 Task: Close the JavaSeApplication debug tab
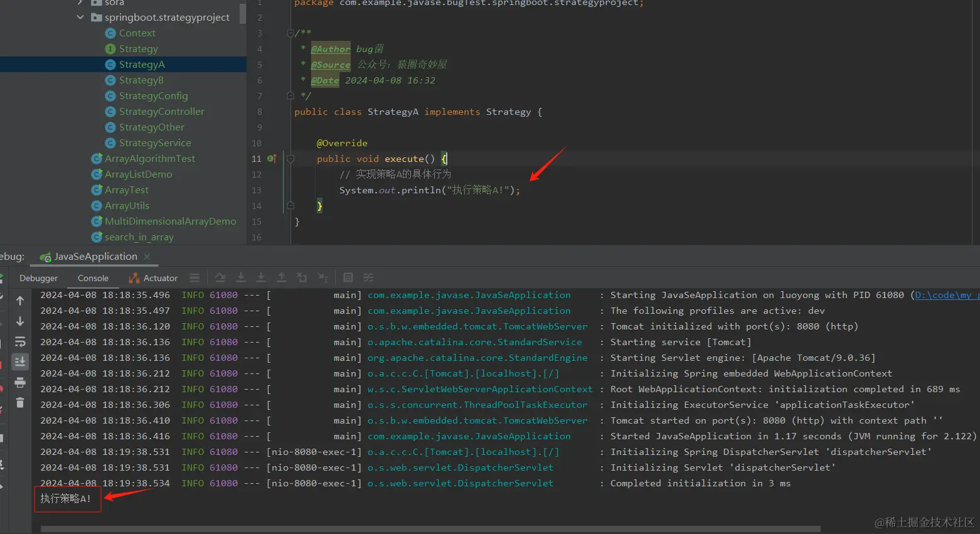pyautogui.click(x=147, y=257)
